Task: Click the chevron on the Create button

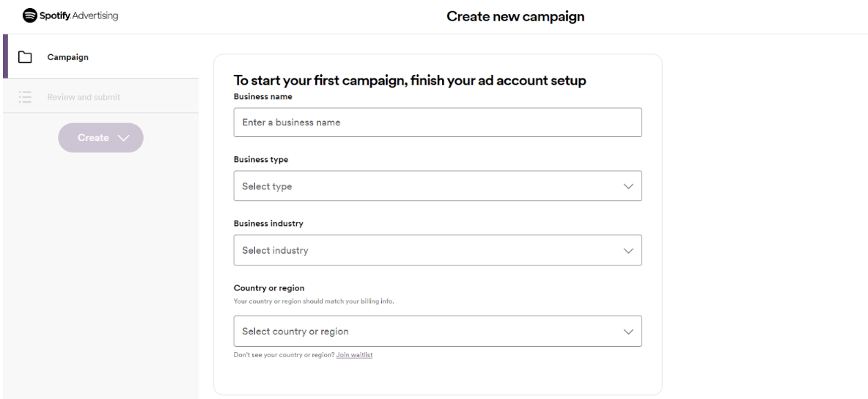Action: (122, 138)
